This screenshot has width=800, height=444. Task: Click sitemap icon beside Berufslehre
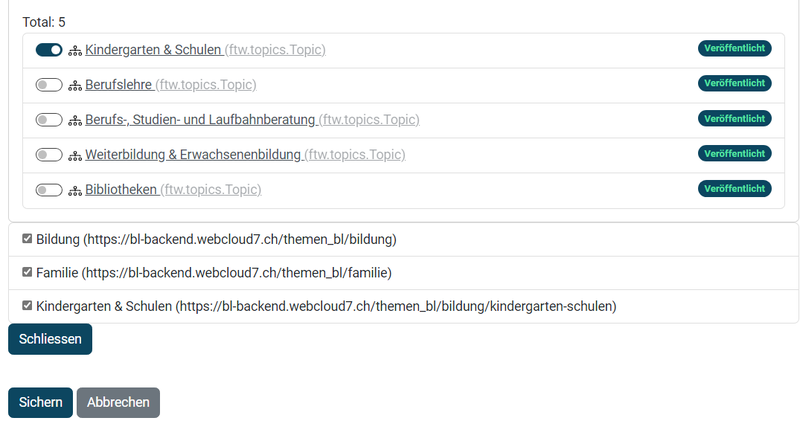[x=75, y=86]
